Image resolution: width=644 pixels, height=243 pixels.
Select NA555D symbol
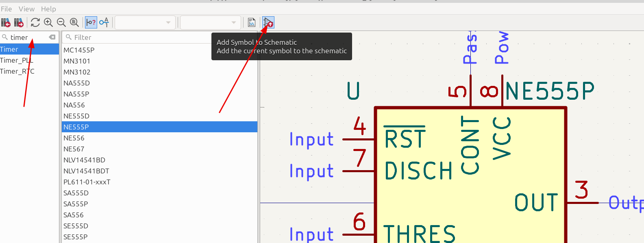coord(159,83)
